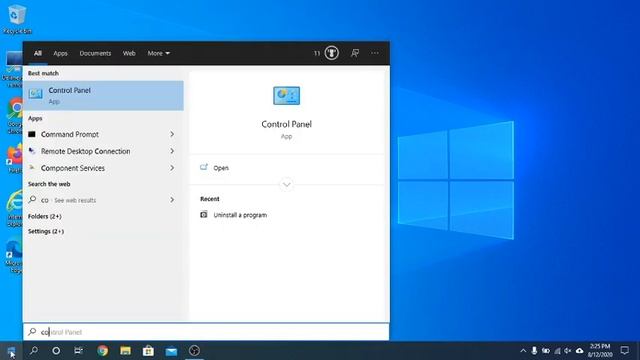Viewport: 640px width, 360px height.
Task: Click the Control Panel item in Recent list icon
Action: coord(204,215)
